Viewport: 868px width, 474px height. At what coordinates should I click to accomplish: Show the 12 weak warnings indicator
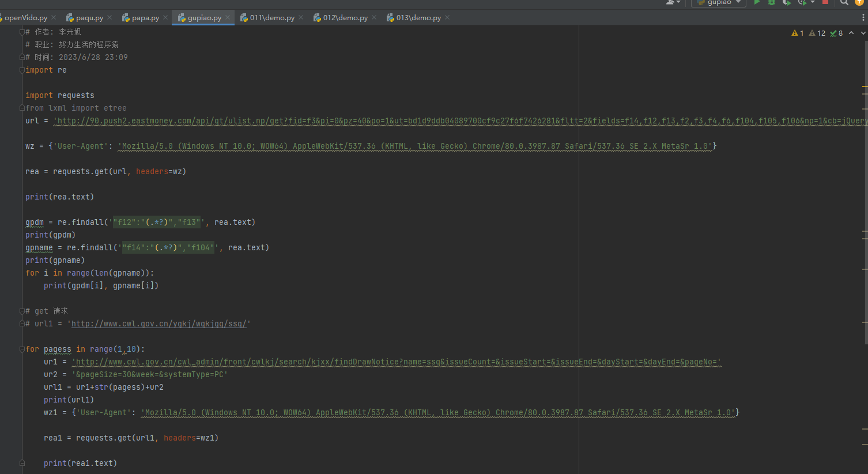click(817, 33)
